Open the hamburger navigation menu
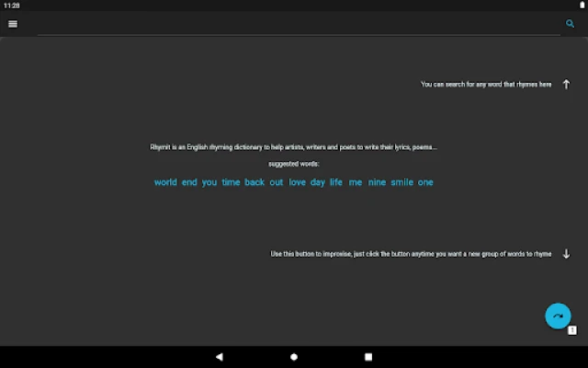Image resolution: width=588 pixels, height=368 pixels. (13, 24)
